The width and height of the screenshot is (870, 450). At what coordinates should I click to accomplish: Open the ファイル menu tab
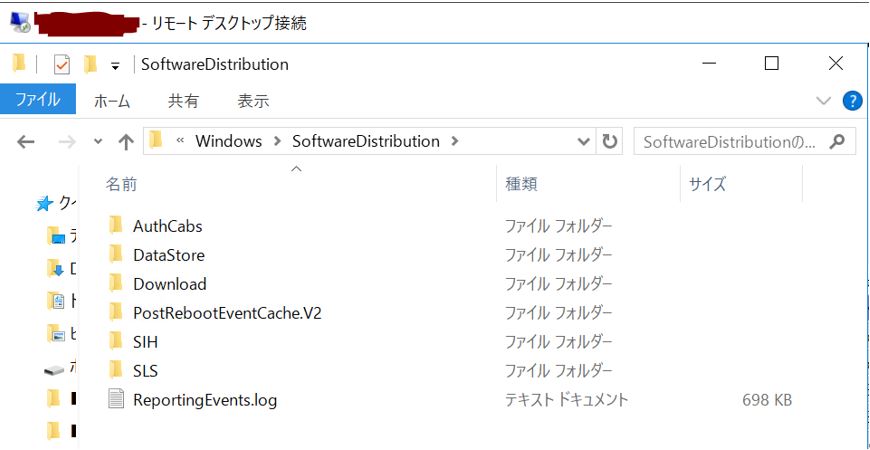36,100
